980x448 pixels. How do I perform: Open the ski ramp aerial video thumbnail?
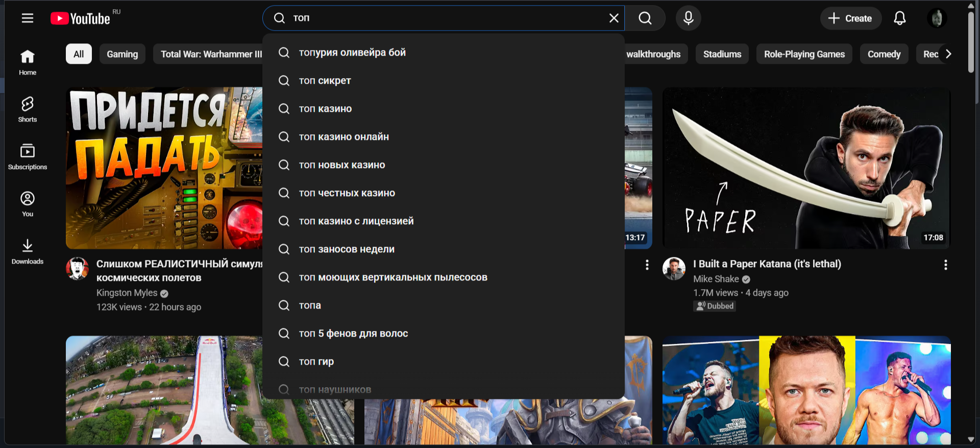[x=164, y=390]
